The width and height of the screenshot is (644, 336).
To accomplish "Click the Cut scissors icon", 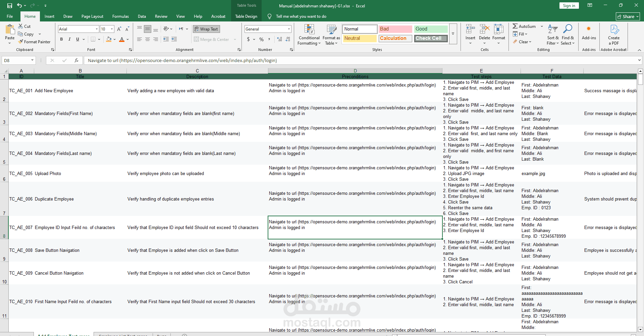I will click(20, 26).
